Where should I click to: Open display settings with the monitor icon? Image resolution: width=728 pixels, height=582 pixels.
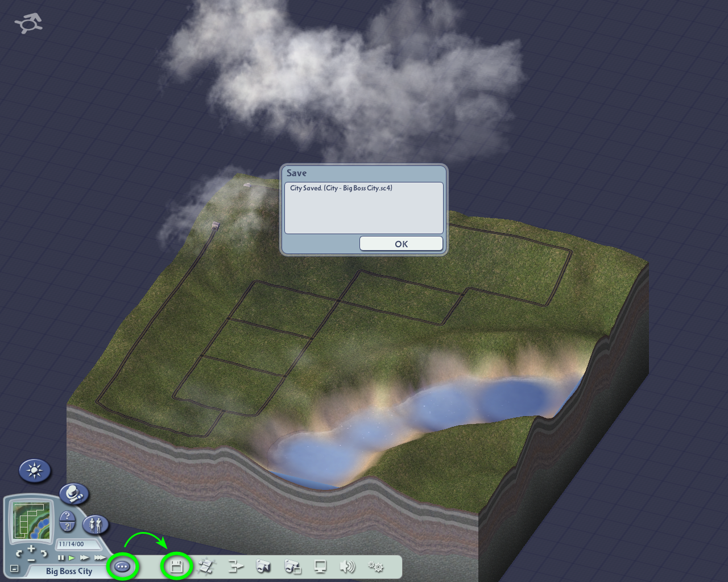pos(320,566)
